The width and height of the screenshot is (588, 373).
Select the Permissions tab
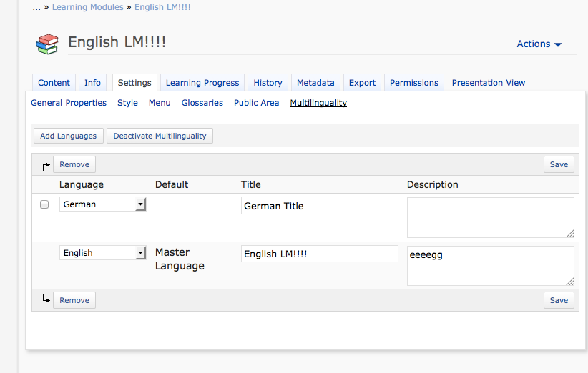pos(413,83)
